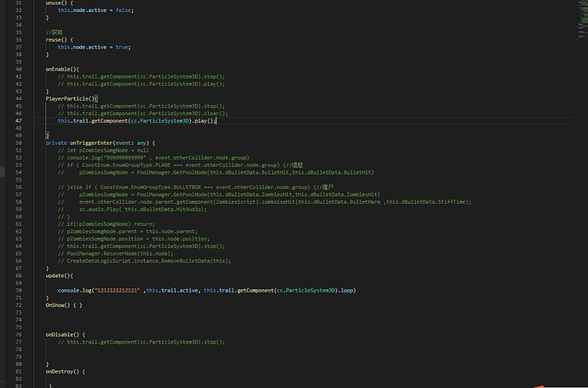Click the onDestroy() method declaration
588x388 pixels.
(63, 372)
